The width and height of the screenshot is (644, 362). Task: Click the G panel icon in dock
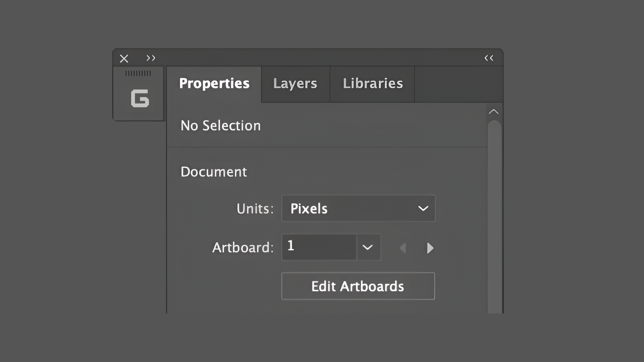pyautogui.click(x=140, y=98)
